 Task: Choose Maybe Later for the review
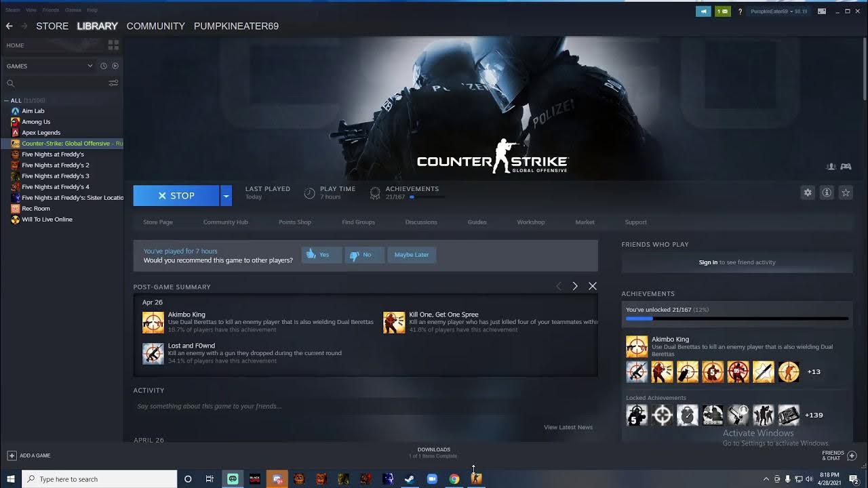[412, 255]
